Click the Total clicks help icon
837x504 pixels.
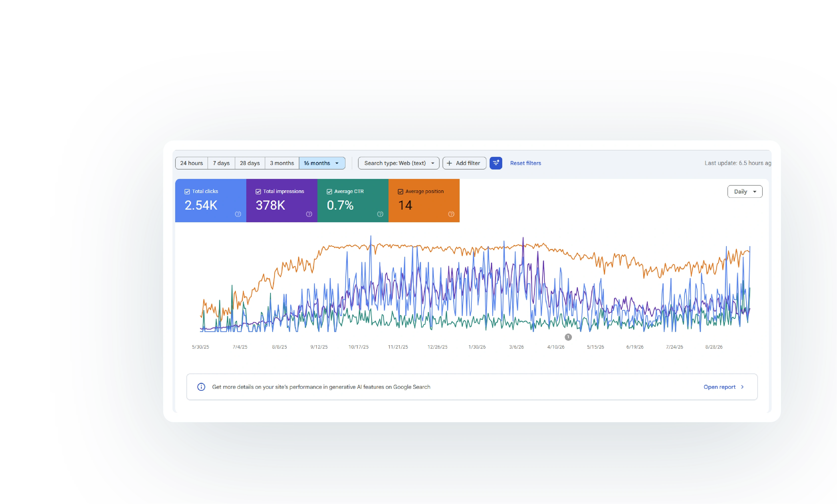click(238, 214)
